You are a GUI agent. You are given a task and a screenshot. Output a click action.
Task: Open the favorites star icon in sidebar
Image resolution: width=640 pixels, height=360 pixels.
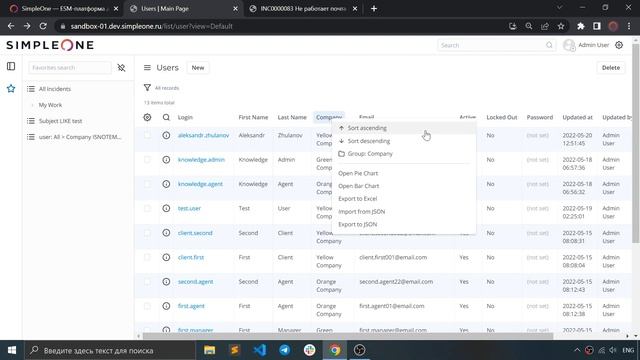point(11,89)
